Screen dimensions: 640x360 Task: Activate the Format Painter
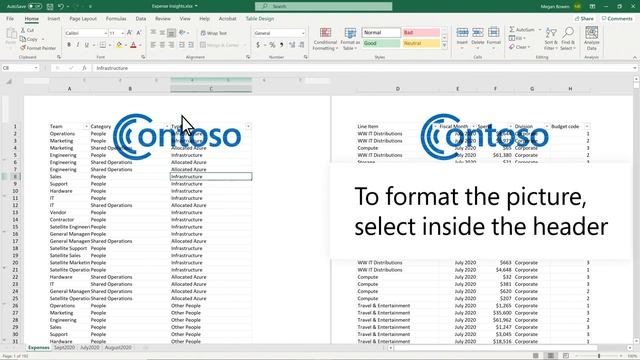tap(38, 48)
